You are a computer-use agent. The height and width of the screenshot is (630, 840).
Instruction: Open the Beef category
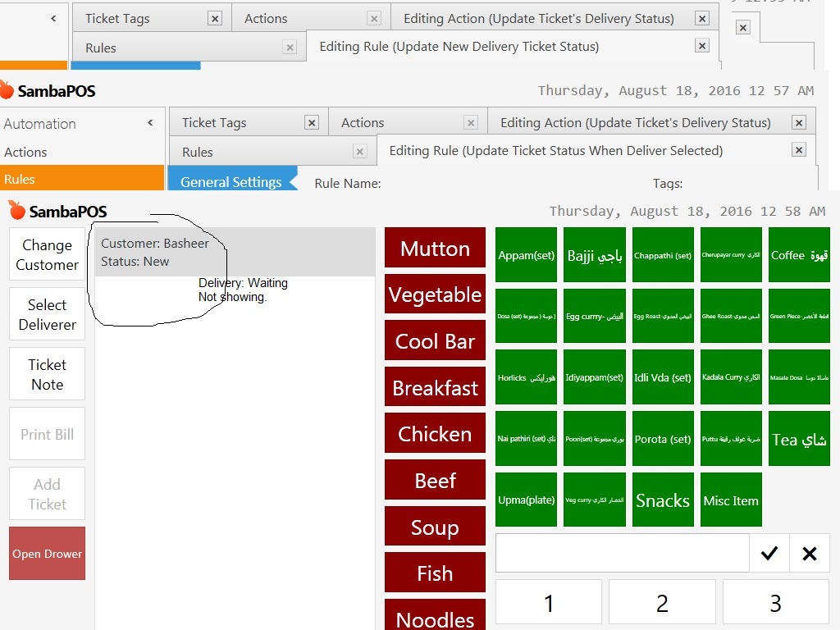[435, 480]
